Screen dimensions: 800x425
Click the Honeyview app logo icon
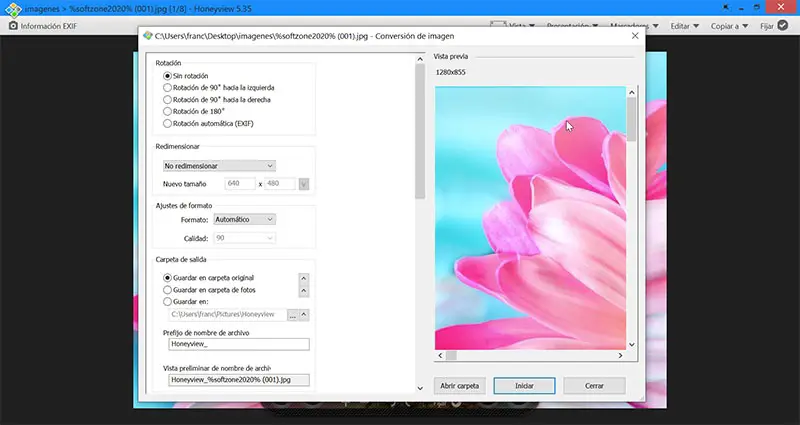(13, 9)
